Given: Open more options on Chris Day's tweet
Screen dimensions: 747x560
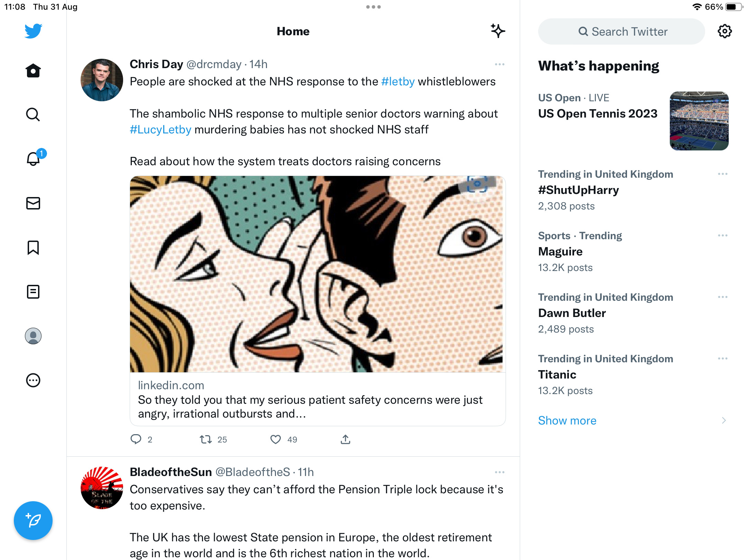Looking at the screenshot, I should pyautogui.click(x=499, y=64).
